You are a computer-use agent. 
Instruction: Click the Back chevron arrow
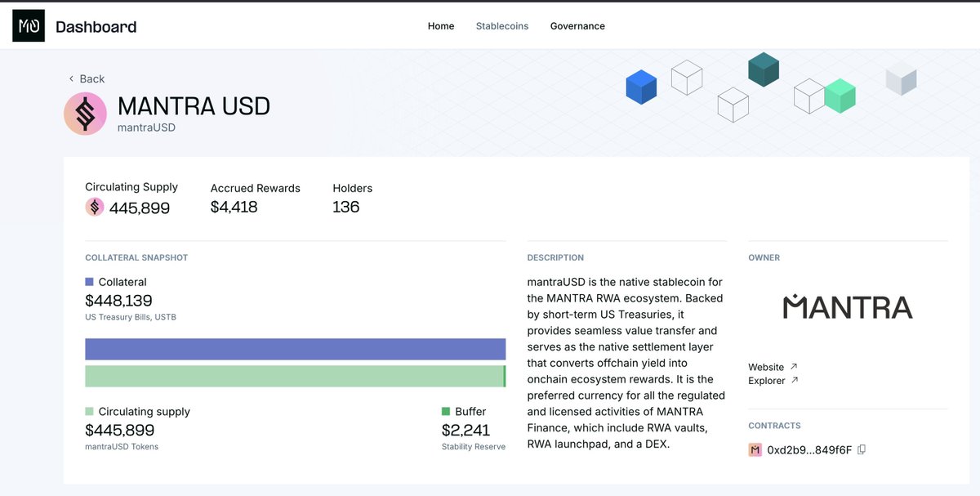71,78
